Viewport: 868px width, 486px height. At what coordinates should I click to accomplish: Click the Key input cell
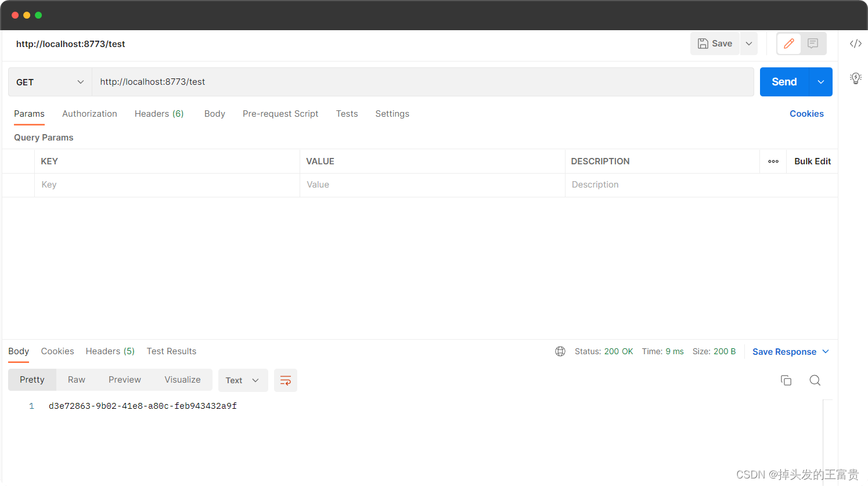click(167, 185)
